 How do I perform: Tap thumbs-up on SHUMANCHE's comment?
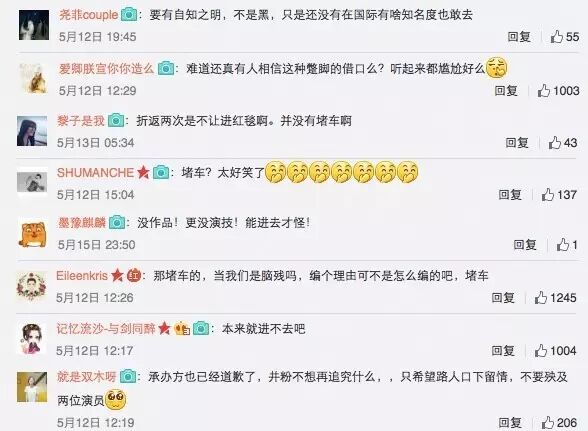pyautogui.click(x=548, y=194)
